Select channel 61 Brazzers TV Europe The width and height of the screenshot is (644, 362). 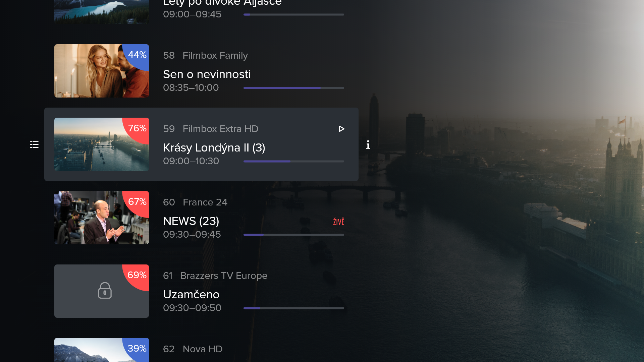(215, 276)
